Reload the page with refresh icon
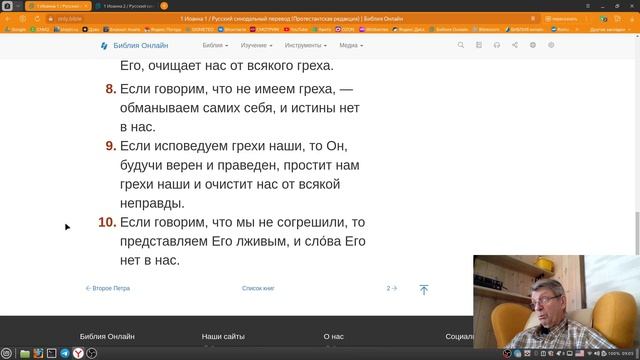The width and height of the screenshot is (640, 360). coord(37,19)
